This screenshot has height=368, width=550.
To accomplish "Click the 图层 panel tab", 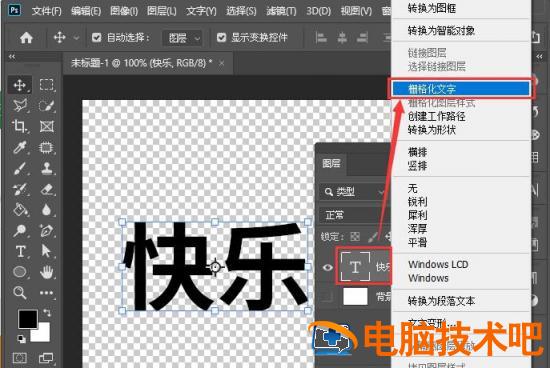I will [331, 163].
